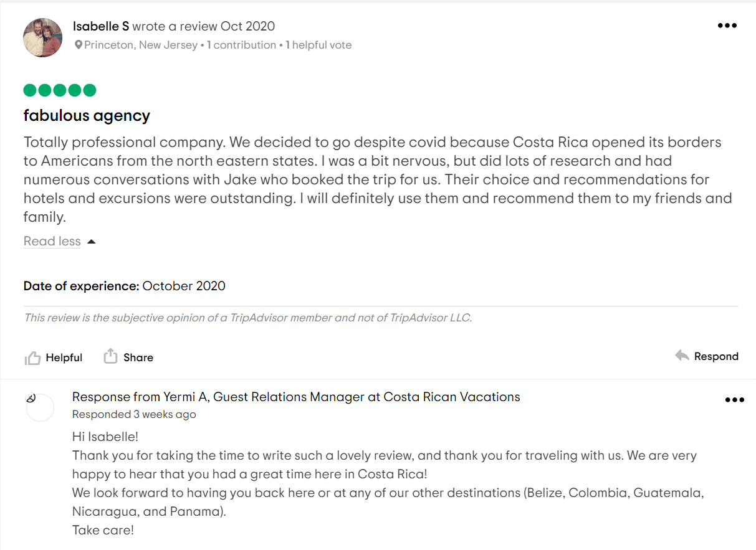Click the Helpful button label
This screenshot has height=550, width=756.
click(x=64, y=358)
